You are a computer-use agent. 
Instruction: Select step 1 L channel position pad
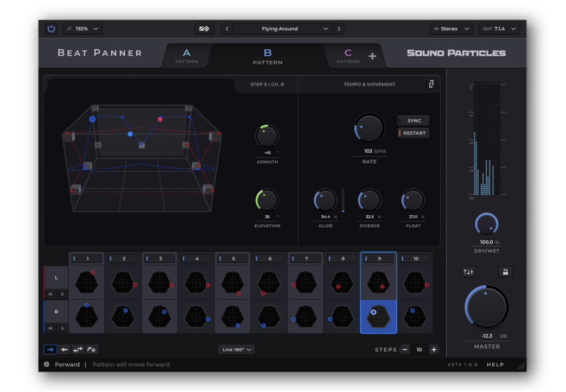tap(87, 282)
